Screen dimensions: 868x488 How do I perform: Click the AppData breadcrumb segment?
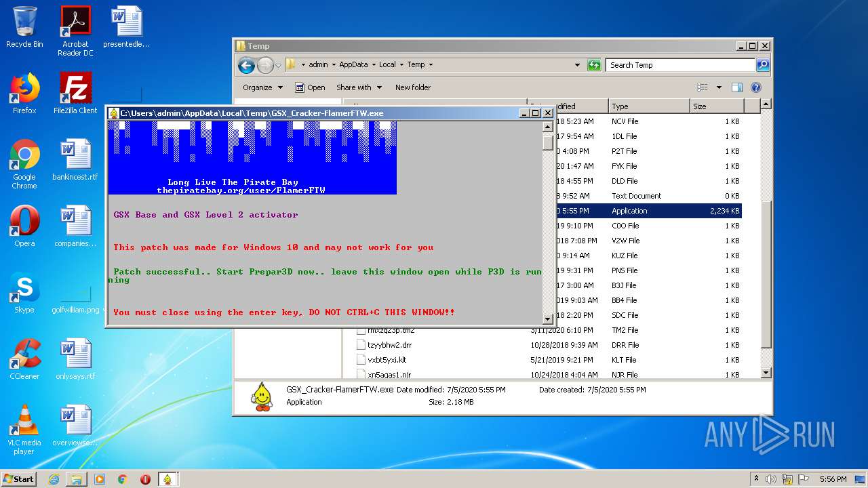[x=353, y=65]
